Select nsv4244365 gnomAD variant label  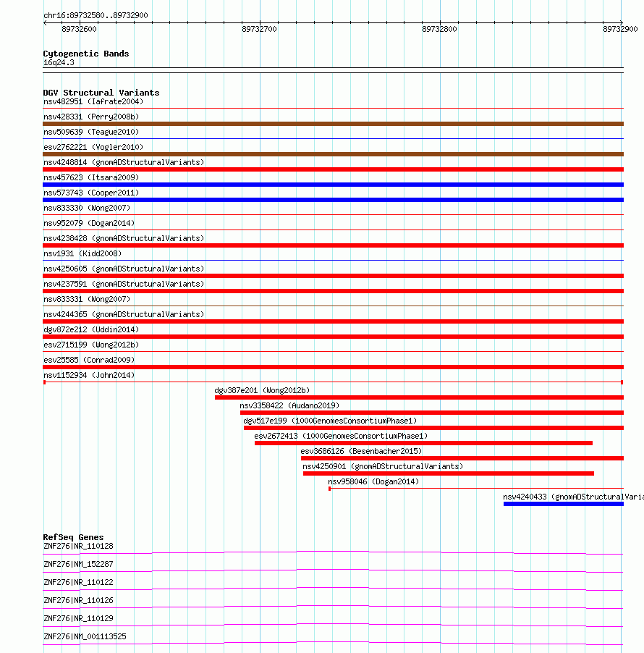coord(124,314)
